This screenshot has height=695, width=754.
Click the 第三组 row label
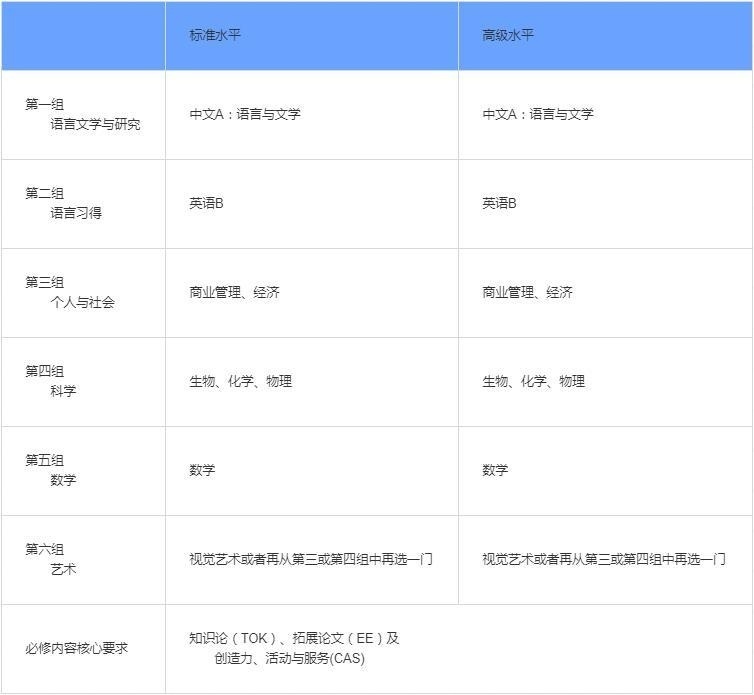pos(44,282)
